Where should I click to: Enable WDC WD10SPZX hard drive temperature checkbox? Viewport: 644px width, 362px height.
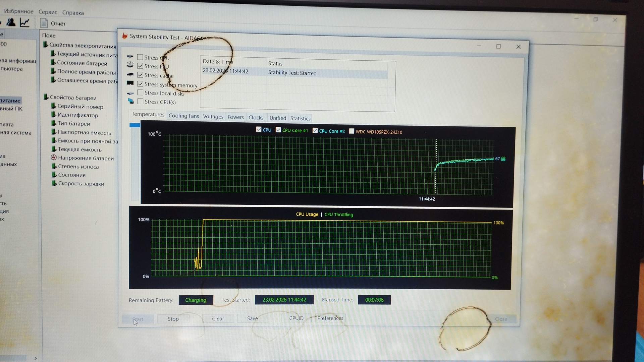tap(352, 131)
